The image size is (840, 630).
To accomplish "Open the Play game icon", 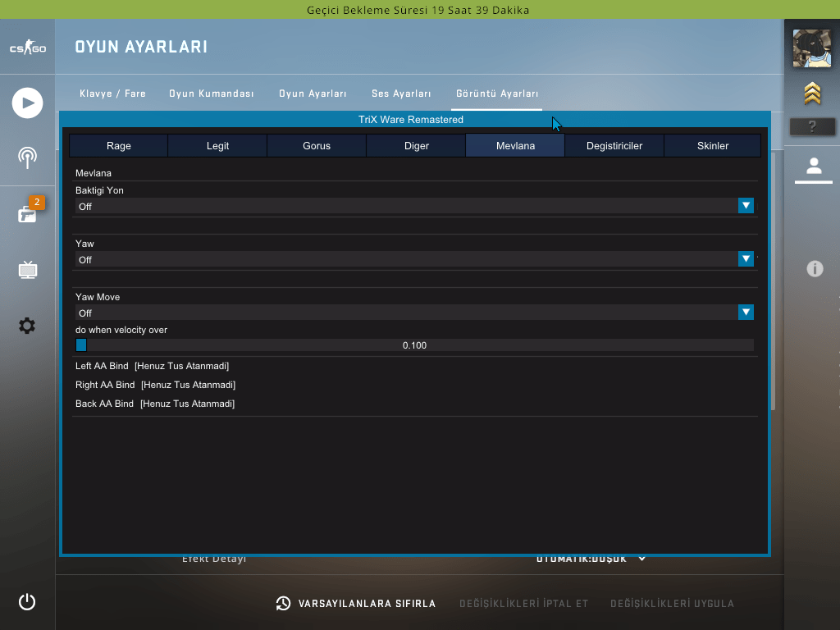I will click(27, 103).
